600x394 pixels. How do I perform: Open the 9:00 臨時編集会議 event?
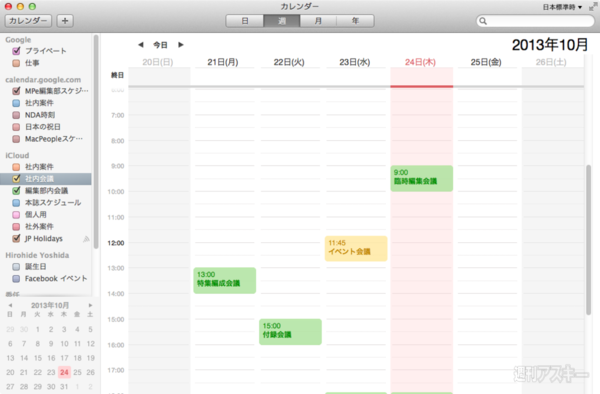point(421,178)
